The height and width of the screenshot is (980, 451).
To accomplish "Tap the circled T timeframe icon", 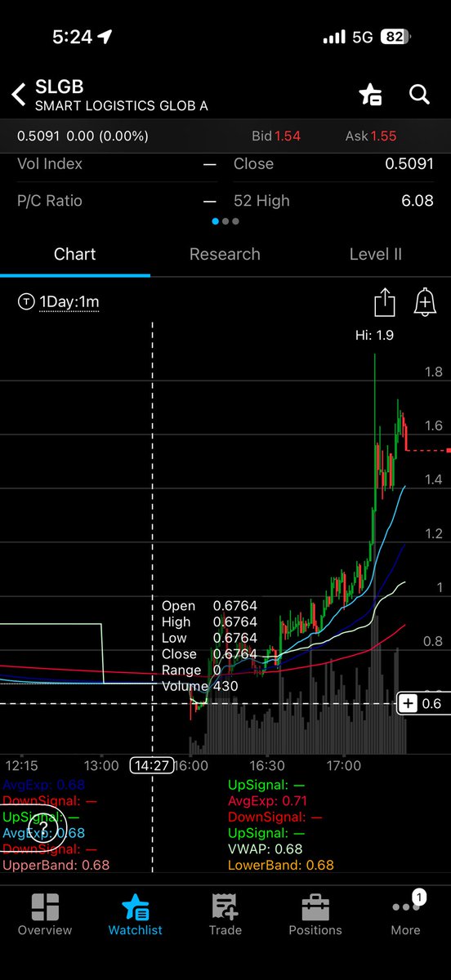I will pos(26,302).
